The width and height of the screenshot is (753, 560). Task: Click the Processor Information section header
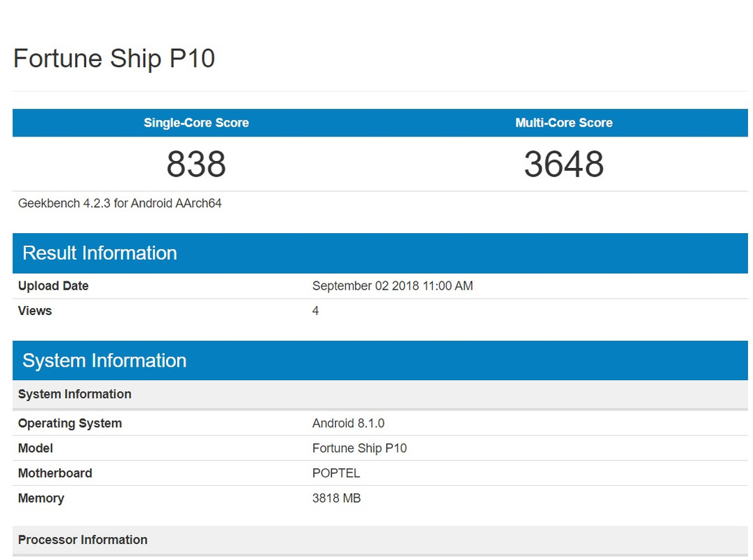(x=82, y=540)
